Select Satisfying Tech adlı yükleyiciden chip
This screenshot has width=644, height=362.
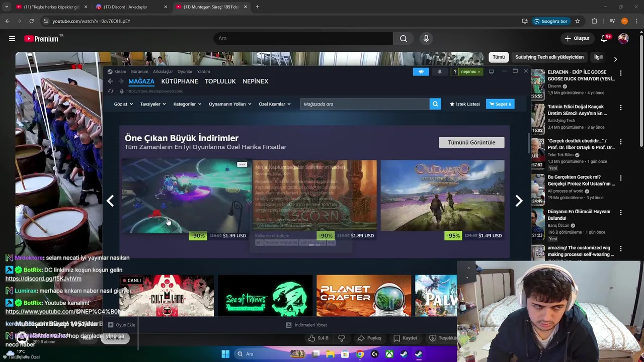pyautogui.click(x=549, y=57)
